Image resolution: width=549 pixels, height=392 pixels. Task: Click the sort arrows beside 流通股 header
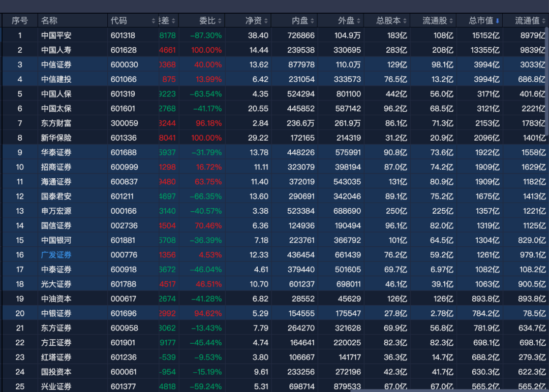(450, 20)
